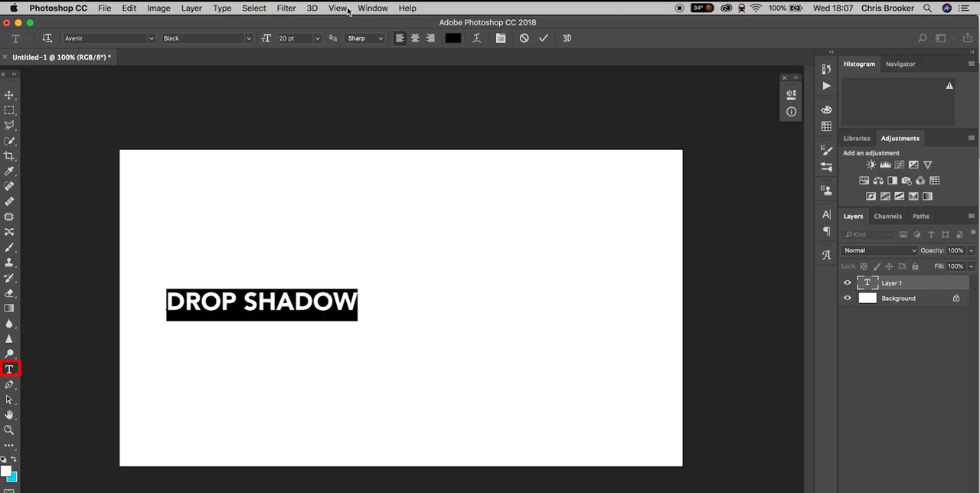Click the foreground color swatch
980x493 pixels.
tap(5, 471)
